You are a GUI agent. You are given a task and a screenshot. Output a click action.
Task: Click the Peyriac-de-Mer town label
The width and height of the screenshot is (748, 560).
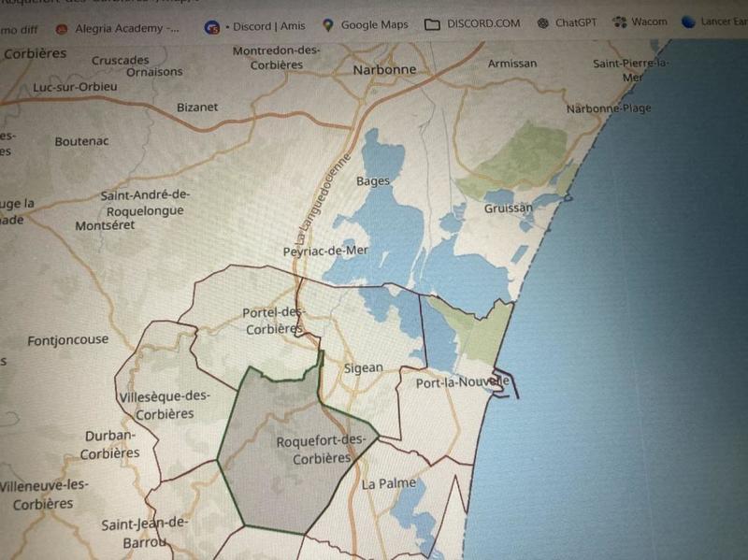click(325, 251)
